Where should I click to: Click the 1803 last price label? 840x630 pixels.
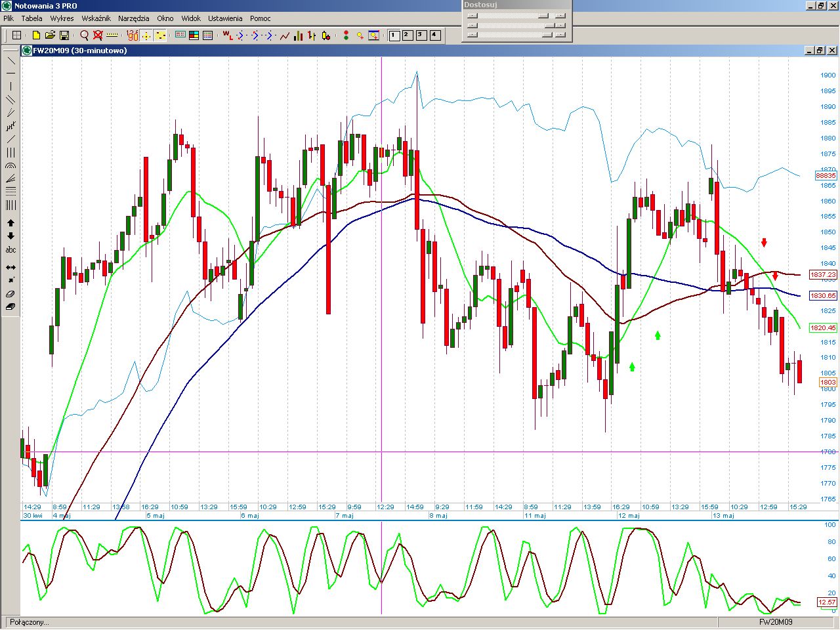[828, 382]
